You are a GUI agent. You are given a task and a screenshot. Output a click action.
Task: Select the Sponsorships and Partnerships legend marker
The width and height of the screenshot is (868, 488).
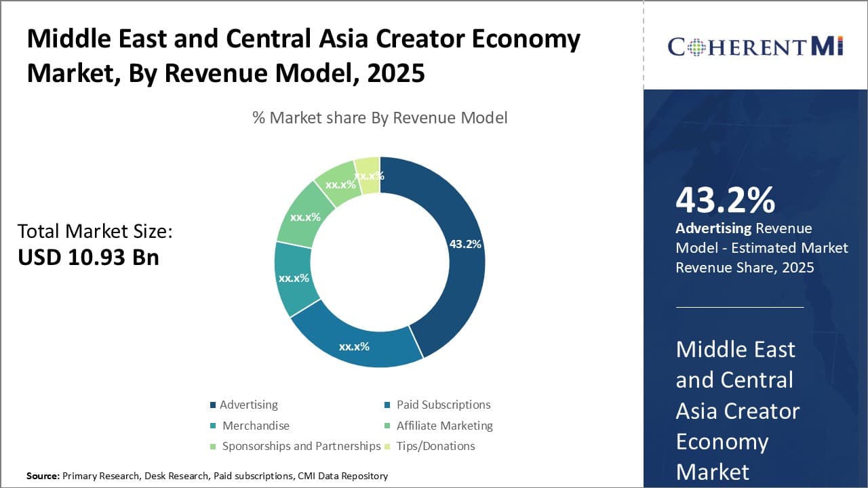tap(214, 446)
